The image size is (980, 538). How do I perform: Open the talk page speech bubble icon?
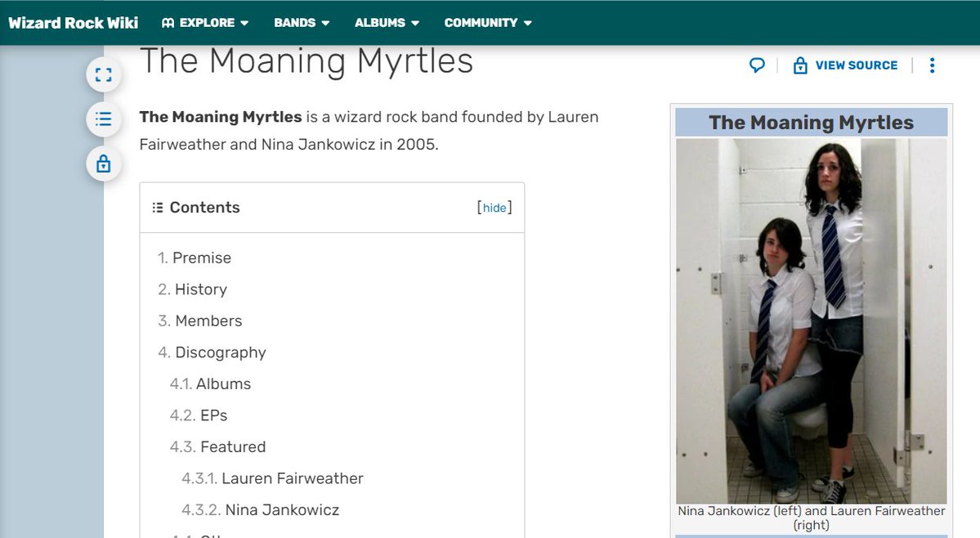point(757,65)
